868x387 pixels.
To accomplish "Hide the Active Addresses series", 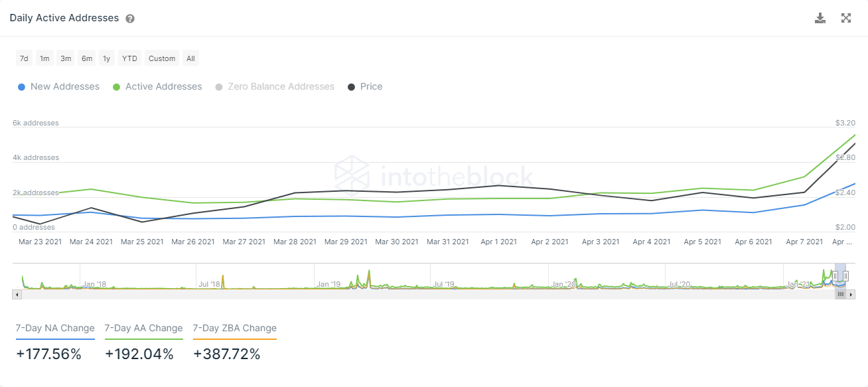I will 157,86.
